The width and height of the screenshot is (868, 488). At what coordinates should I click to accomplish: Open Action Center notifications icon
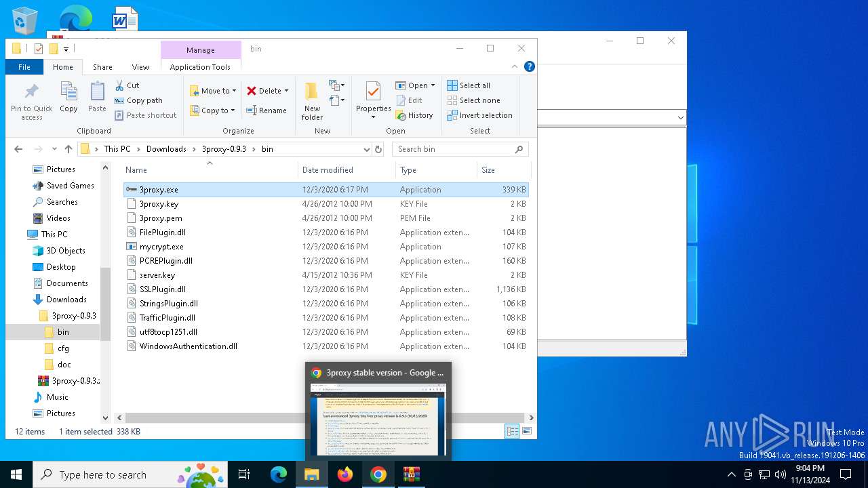846,474
